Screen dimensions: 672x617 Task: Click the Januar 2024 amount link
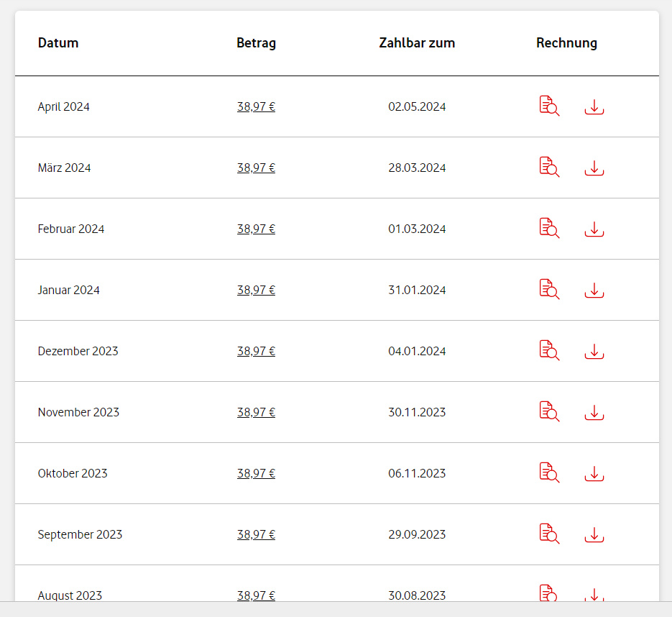coord(256,291)
